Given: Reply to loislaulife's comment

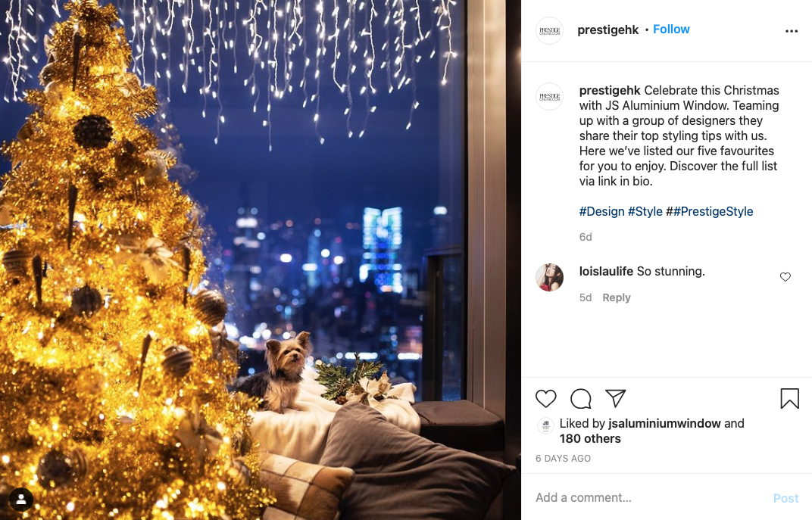Looking at the screenshot, I should pos(617,297).
